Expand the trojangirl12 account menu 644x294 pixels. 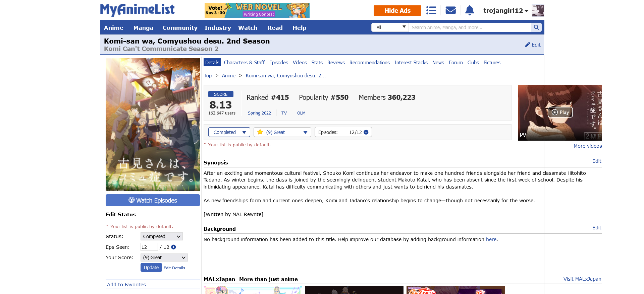pyautogui.click(x=506, y=10)
